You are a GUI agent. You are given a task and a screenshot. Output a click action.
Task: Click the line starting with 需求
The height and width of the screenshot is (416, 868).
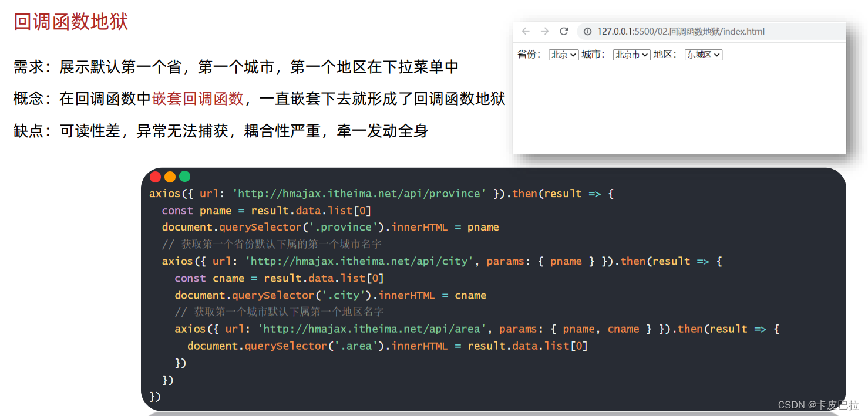click(x=236, y=67)
